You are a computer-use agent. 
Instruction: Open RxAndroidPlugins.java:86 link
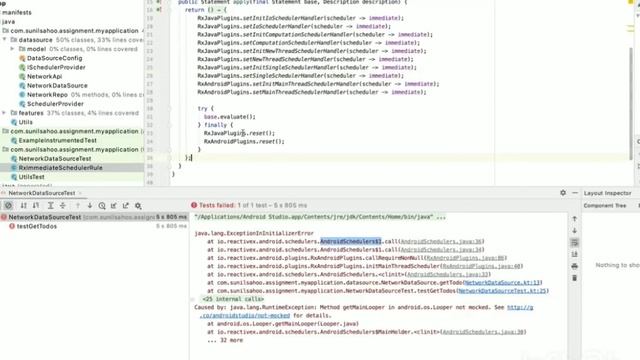click(x=465, y=258)
